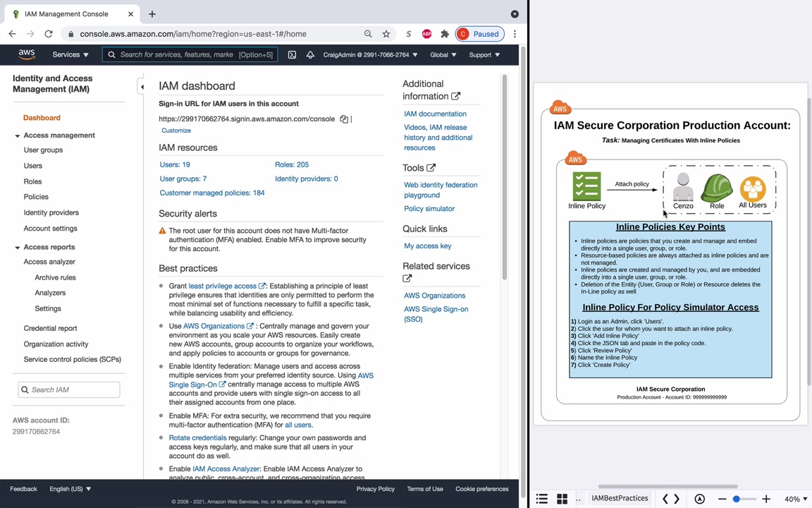The height and width of the screenshot is (508, 812).
Task: Click browser forward arrow
Action: pyautogui.click(x=30, y=34)
